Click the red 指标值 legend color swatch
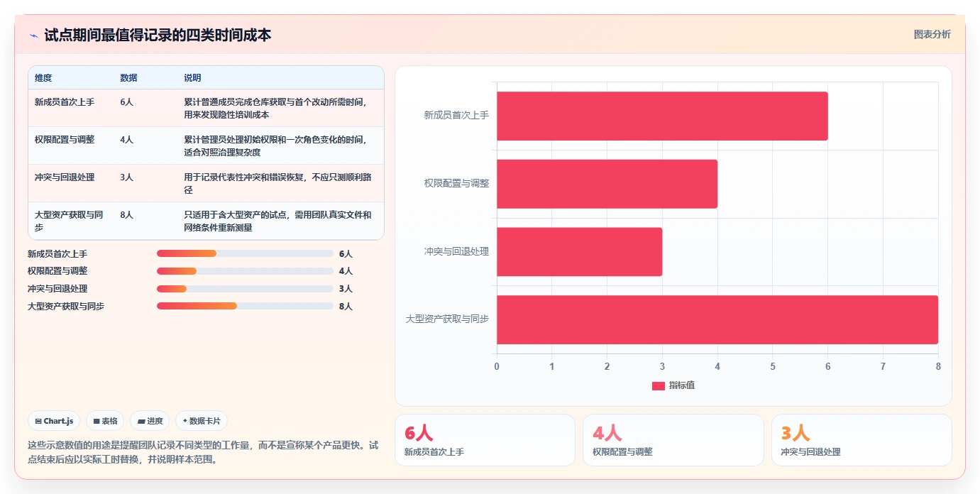This screenshot has width=980, height=494. tap(659, 385)
